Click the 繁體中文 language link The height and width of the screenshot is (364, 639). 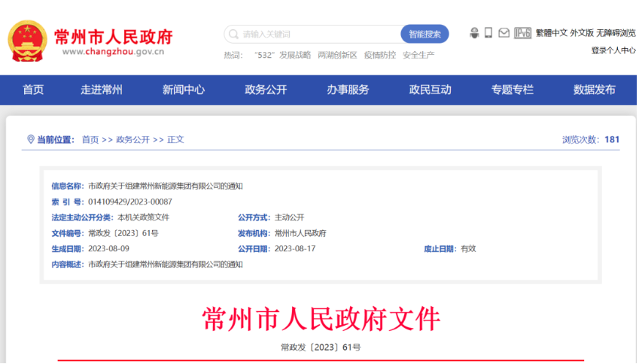[x=551, y=33]
